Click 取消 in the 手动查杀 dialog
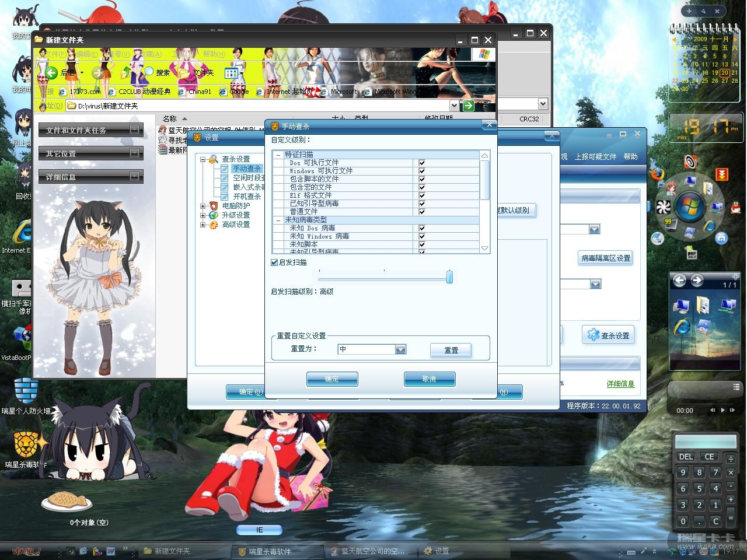Viewport: 747px width, 560px height. tap(430, 379)
